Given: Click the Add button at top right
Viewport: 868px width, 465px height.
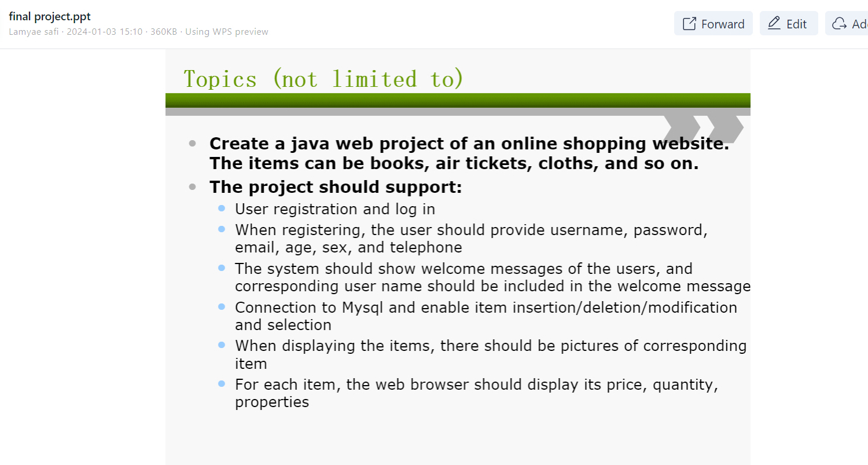Looking at the screenshot, I should [x=851, y=24].
